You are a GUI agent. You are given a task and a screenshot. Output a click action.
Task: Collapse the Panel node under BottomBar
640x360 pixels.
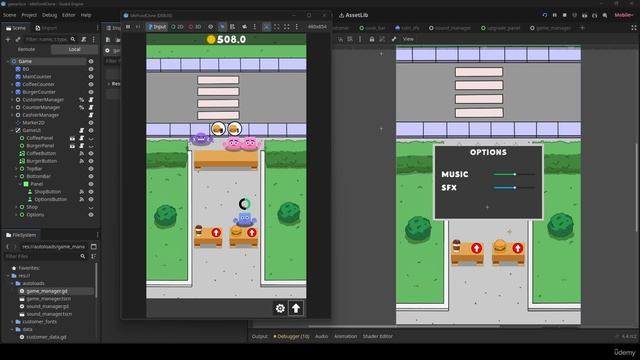pyautogui.click(x=20, y=184)
